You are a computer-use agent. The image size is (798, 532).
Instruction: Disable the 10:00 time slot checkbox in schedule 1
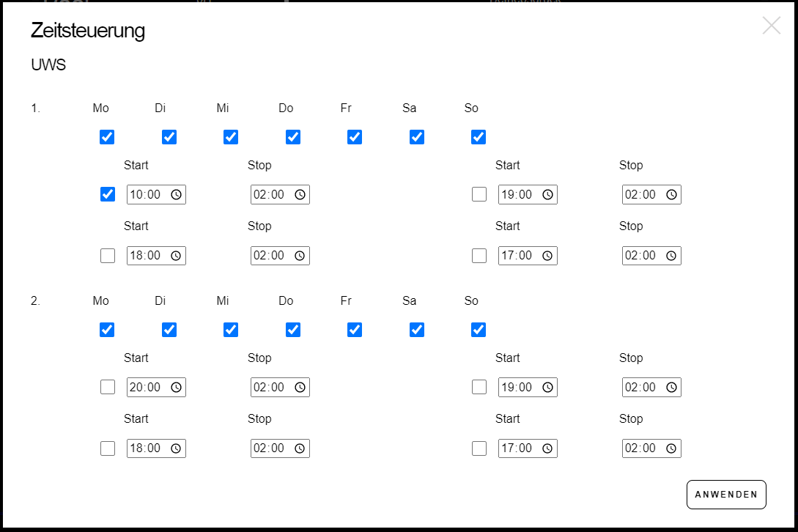tap(107, 194)
